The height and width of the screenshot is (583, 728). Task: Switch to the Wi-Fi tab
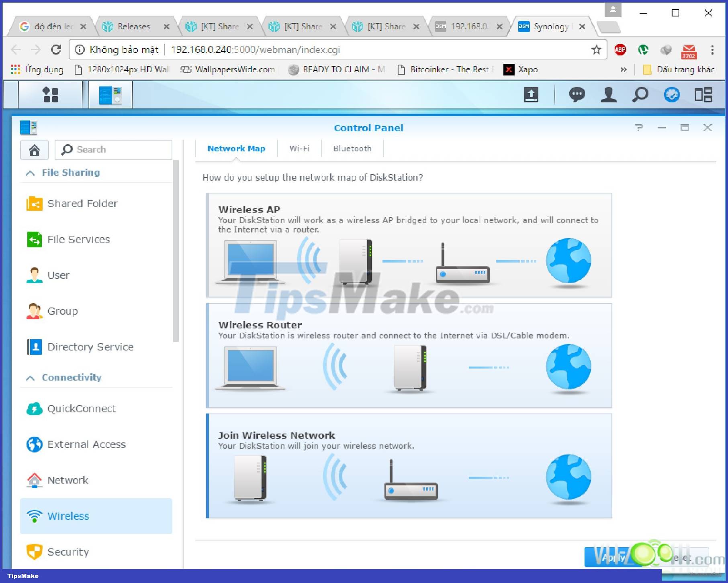(299, 149)
